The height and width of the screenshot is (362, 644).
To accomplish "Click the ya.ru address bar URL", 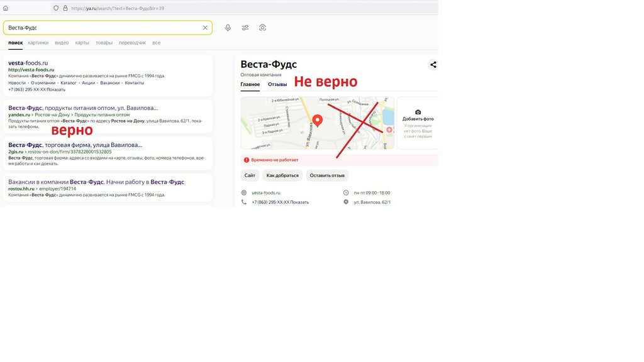I will coord(118,8).
